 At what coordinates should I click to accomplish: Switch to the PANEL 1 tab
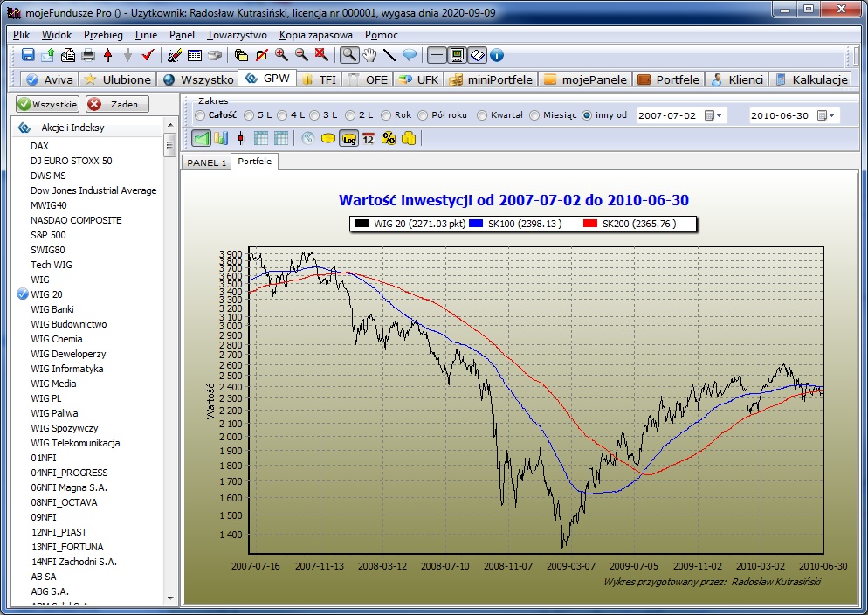tap(207, 162)
